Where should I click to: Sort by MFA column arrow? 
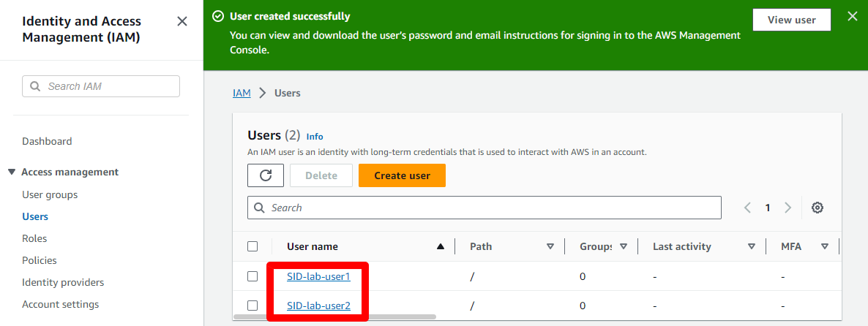click(825, 246)
